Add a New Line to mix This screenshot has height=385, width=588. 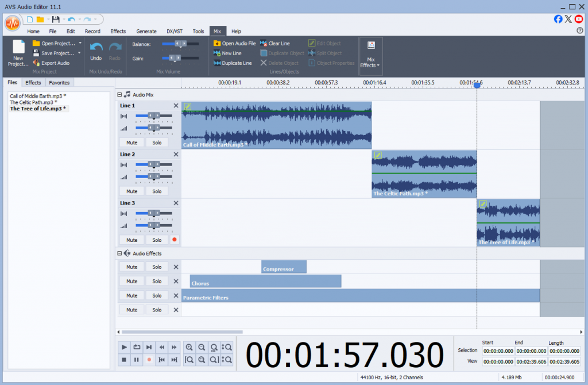(217, 53)
